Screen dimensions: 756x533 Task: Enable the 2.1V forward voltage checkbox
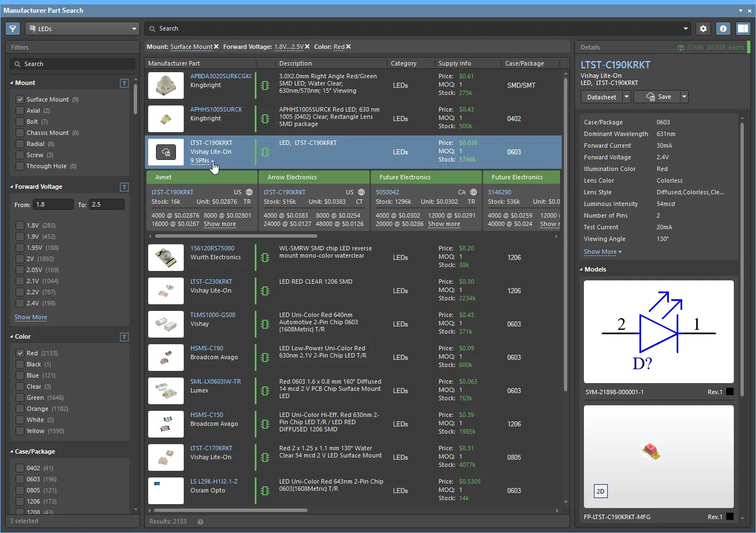[x=20, y=281]
